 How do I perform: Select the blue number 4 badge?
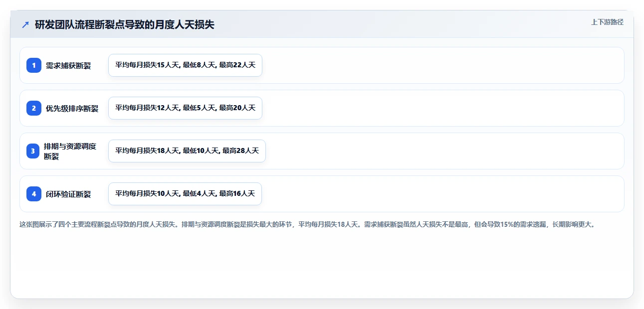coord(34,194)
